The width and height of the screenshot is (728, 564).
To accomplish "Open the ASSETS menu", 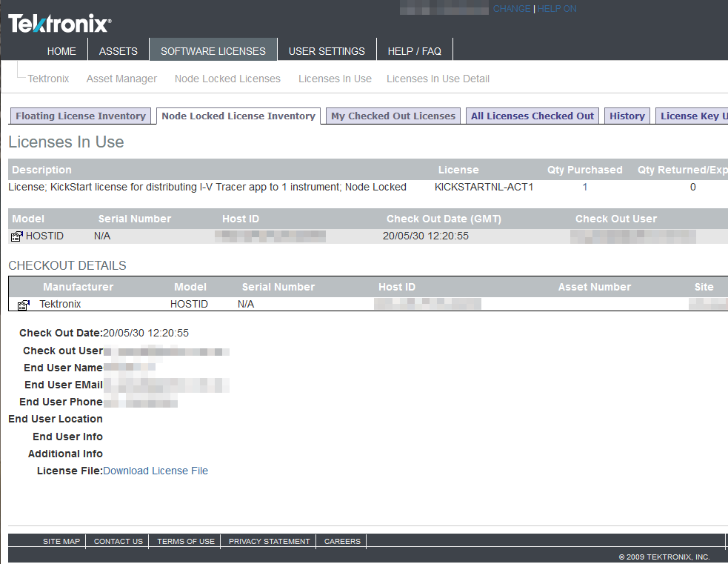I will [118, 51].
